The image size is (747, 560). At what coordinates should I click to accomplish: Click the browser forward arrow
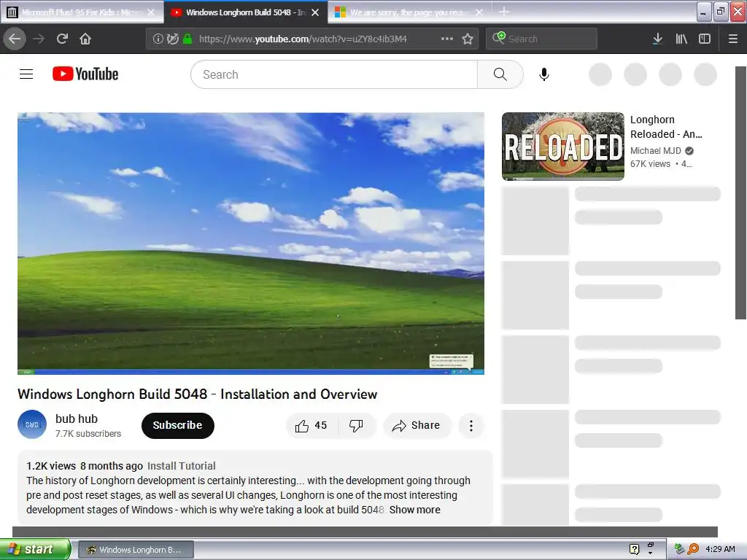tap(39, 39)
